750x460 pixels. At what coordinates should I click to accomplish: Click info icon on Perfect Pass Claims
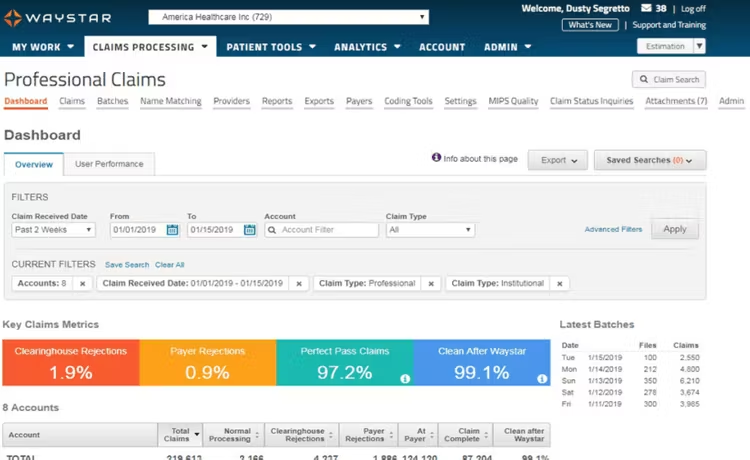coord(405,379)
